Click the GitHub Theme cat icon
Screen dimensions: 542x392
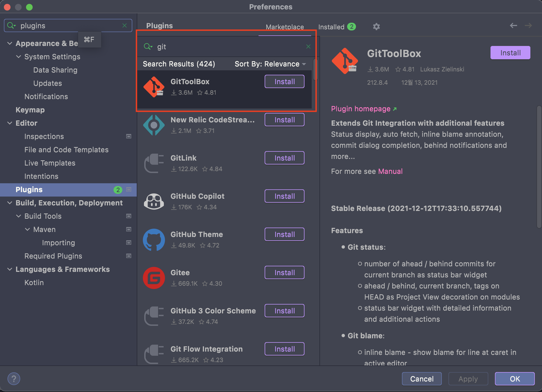pos(154,240)
